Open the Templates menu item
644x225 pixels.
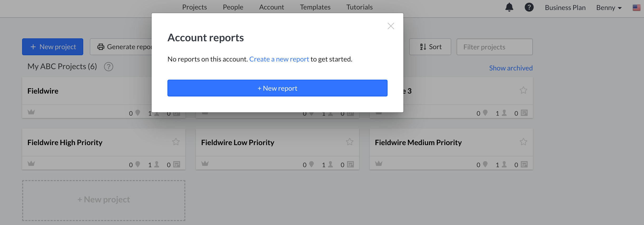[x=315, y=7]
